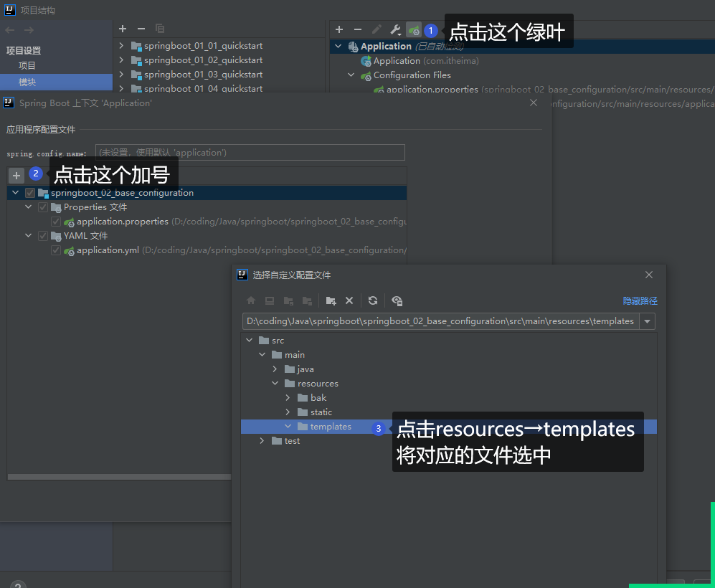Select application.properties in the config list

point(122,222)
